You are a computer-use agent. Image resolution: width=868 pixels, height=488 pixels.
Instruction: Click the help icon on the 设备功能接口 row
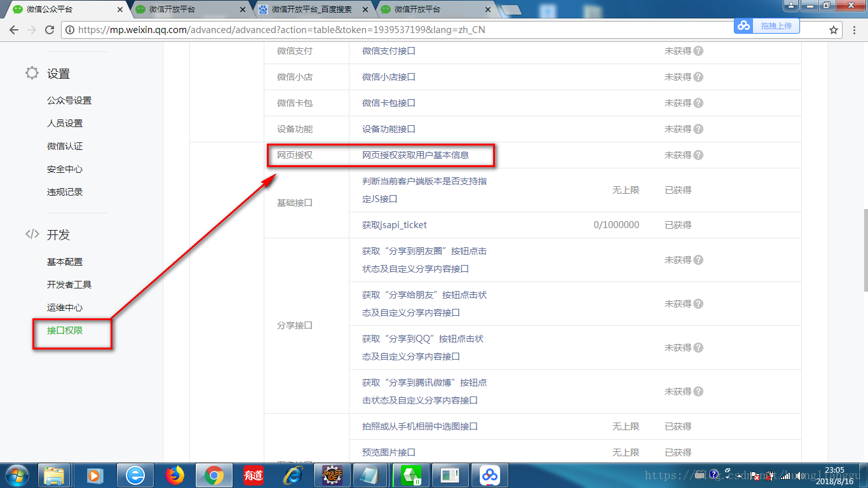pyautogui.click(x=698, y=129)
